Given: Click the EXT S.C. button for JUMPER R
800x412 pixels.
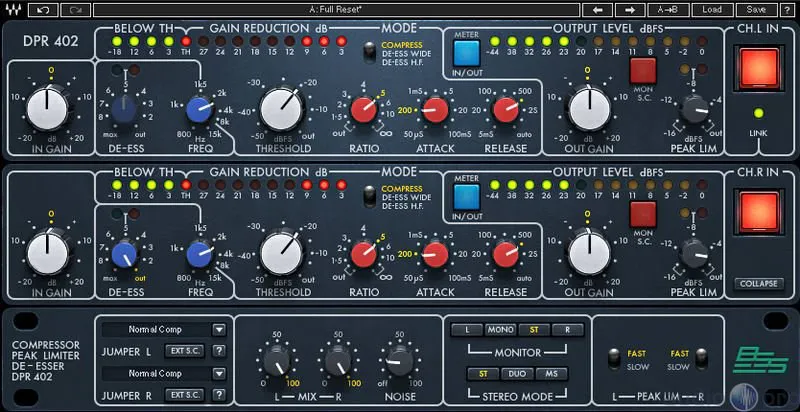Looking at the screenshot, I should [185, 395].
